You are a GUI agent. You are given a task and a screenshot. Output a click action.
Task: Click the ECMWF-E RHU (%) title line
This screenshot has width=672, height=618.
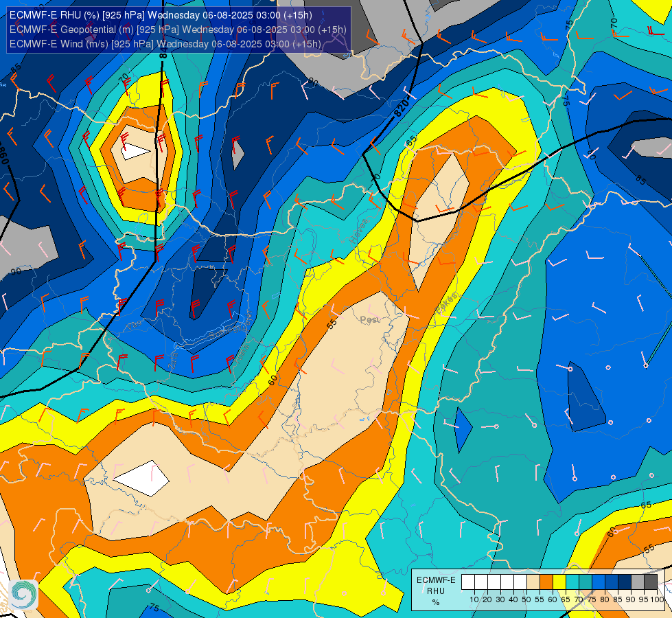point(161,15)
